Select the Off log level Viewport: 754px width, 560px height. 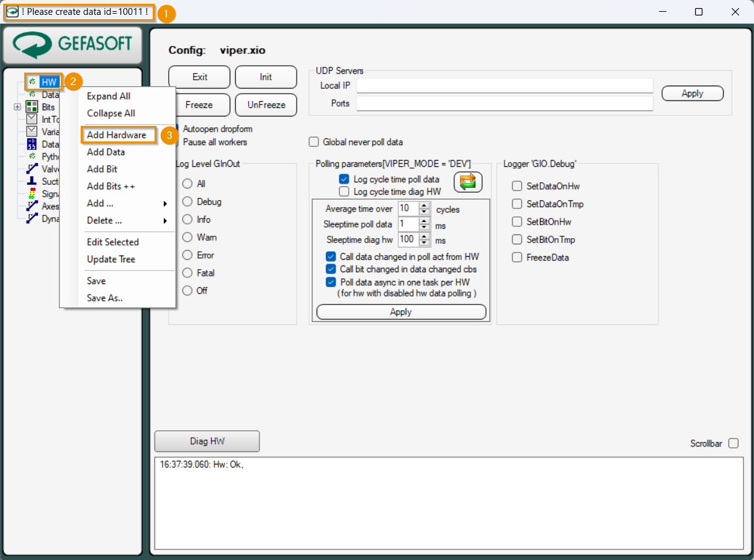(187, 291)
